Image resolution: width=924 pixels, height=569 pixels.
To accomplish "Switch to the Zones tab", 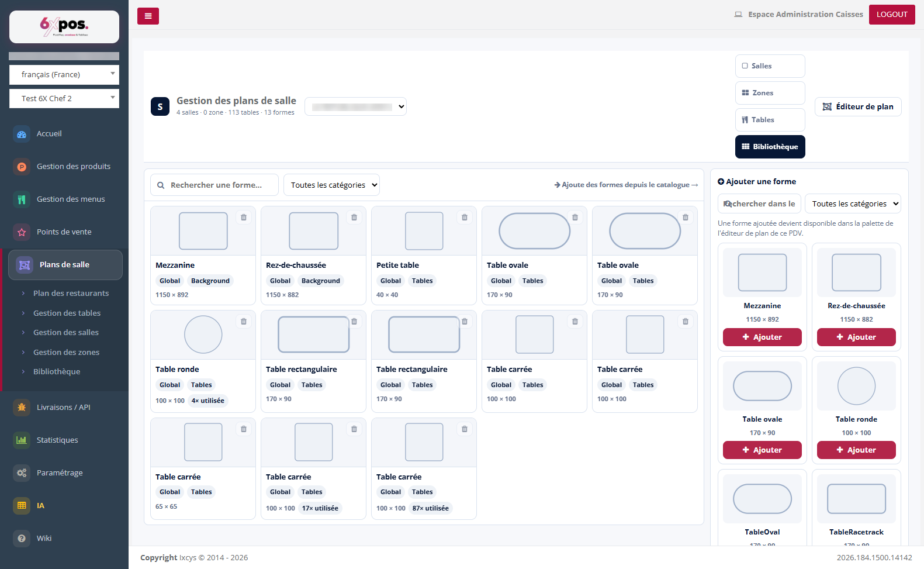I will click(770, 93).
